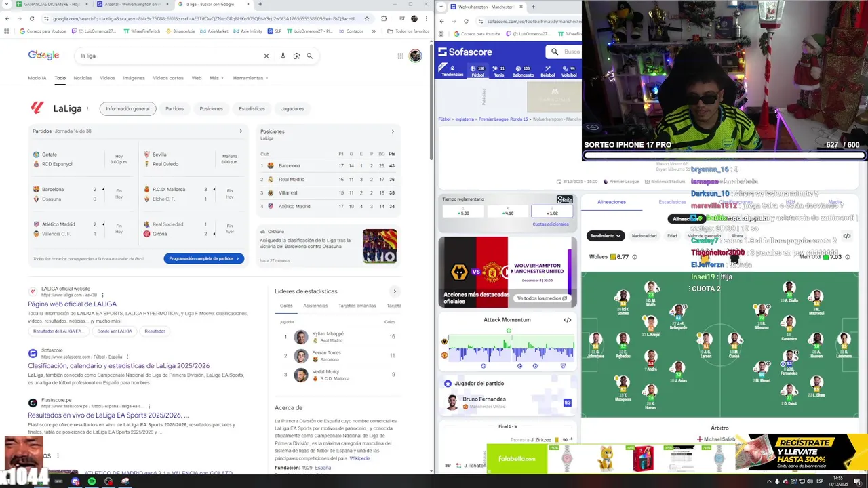The height and width of the screenshot is (488, 868).
Task: Reload the Sofascore page
Action: pyautogui.click(x=466, y=21)
